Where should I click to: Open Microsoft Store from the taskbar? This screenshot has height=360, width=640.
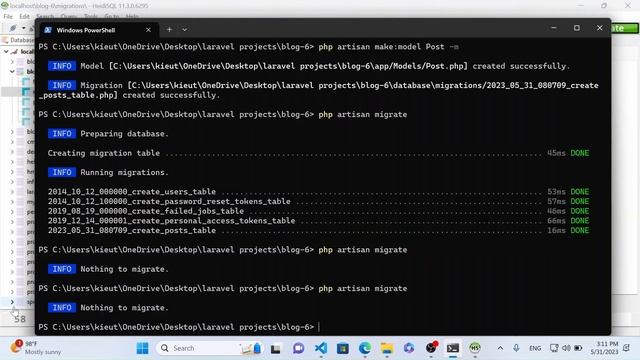point(343,348)
